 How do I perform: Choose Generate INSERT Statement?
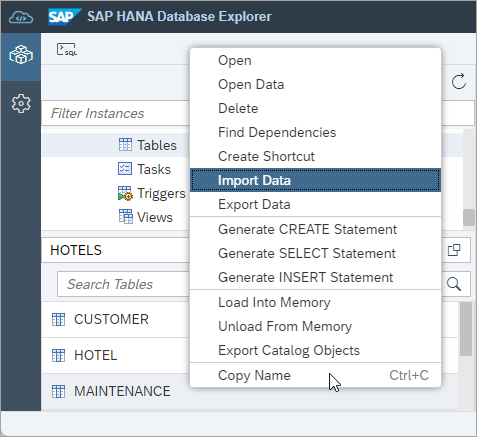(315, 277)
